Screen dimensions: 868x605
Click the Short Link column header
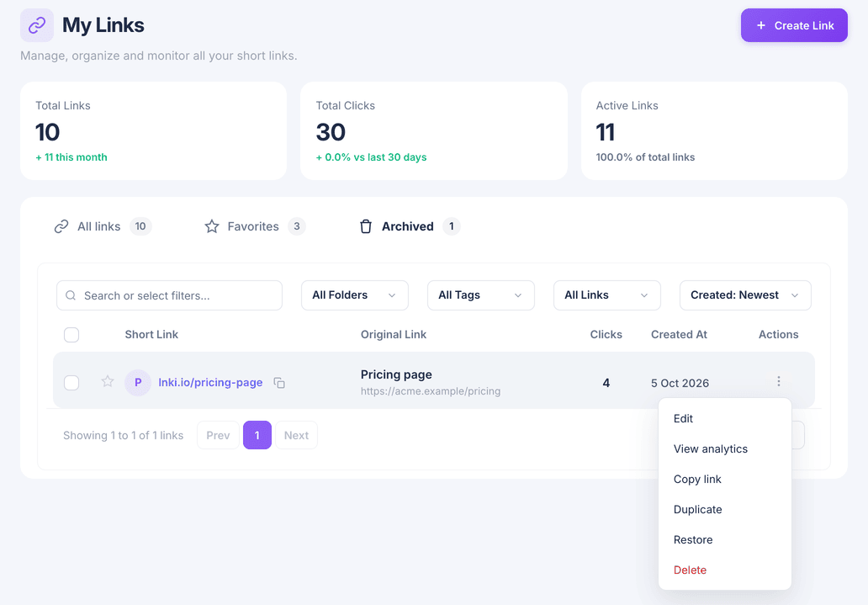[151, 335]
